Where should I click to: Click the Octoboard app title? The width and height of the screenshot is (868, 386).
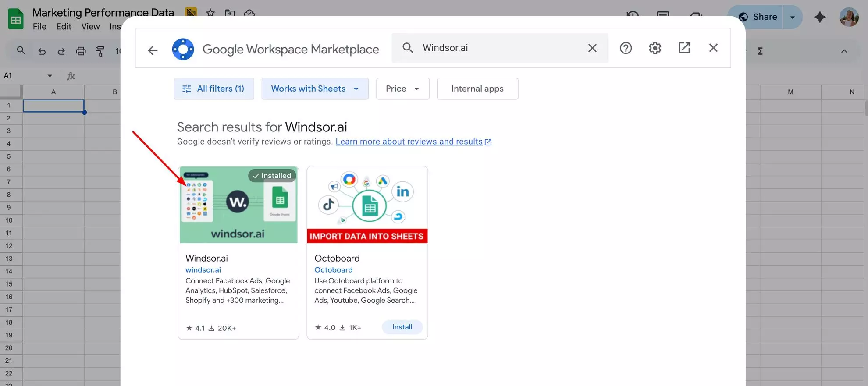(x=337, y=258)
